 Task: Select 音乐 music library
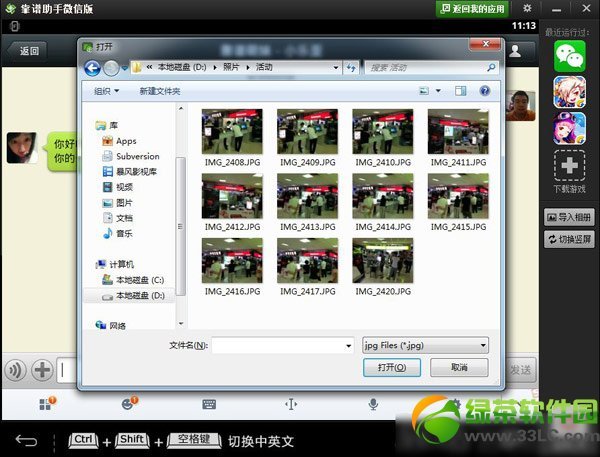[x=117, y=233]
